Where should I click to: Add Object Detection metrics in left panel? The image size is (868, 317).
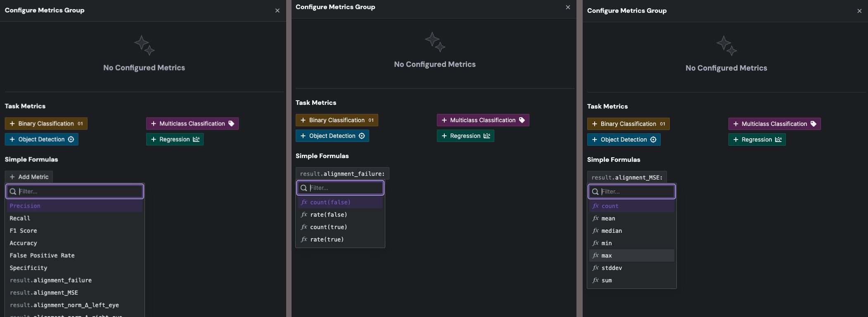pyautogui.click(x=42, y=139)
